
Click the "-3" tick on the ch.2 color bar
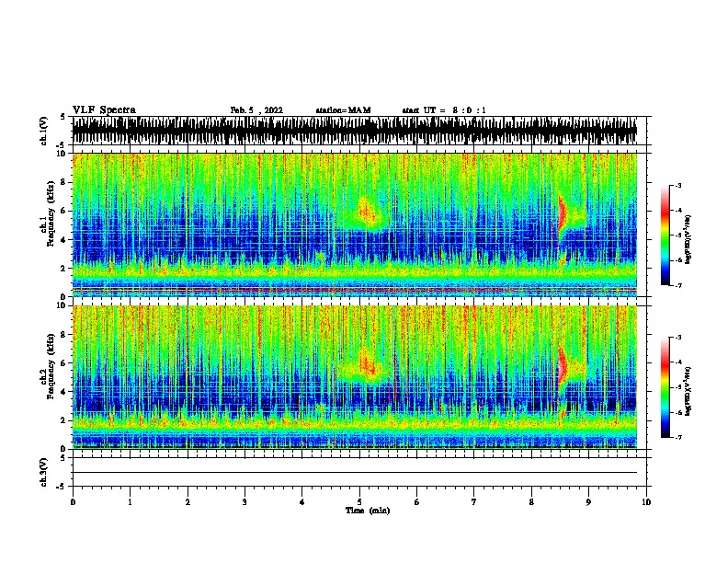[677, 338]
